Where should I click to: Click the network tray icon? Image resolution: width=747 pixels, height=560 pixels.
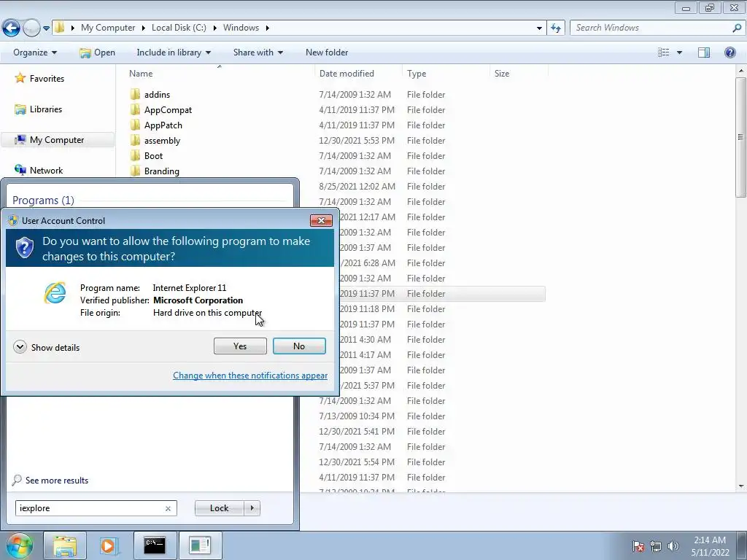tap(656, 546)
